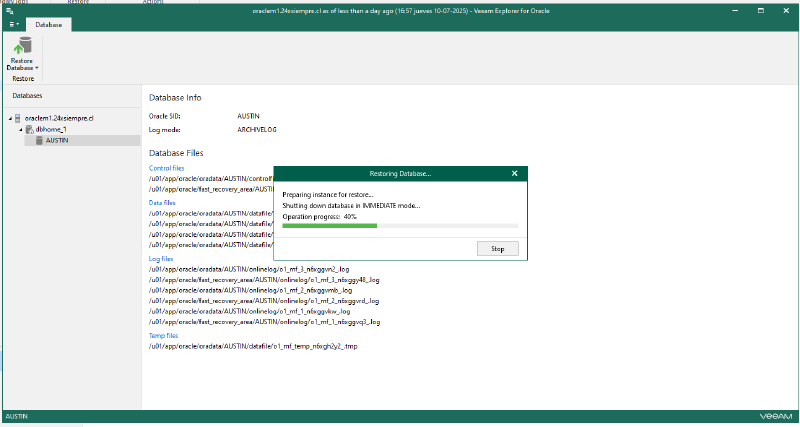This screenshot has height=427, width=800.
Task: Click the Temp files heading link
Action: coord(163,336)
